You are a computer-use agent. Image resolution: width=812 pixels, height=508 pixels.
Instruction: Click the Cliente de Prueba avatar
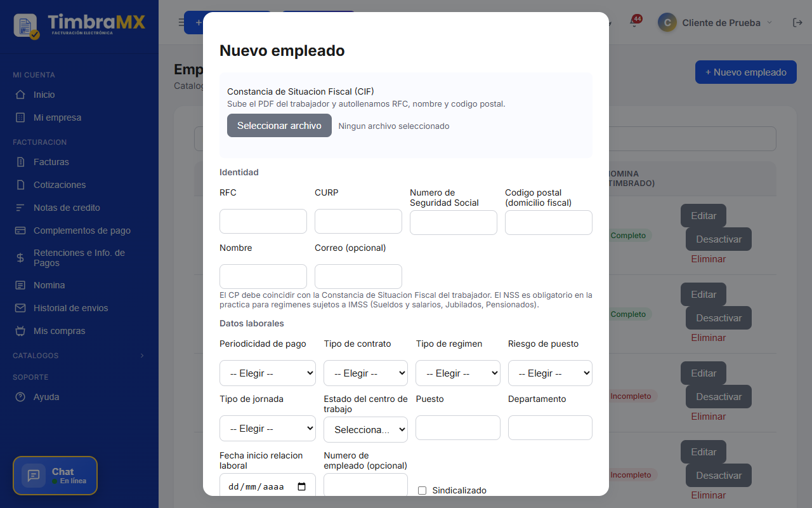[667, 23]
